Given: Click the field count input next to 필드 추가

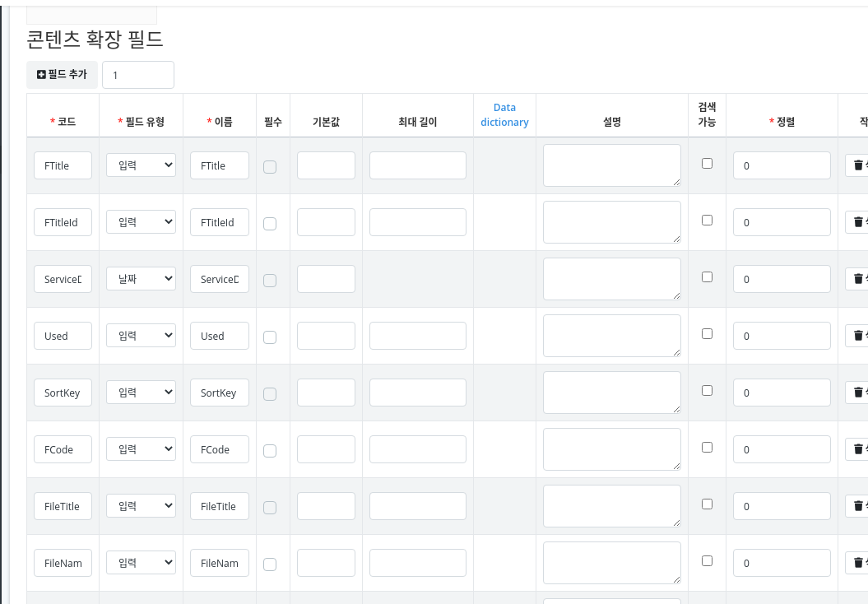Looking at the screenshot, I should [x=137, y=75].
